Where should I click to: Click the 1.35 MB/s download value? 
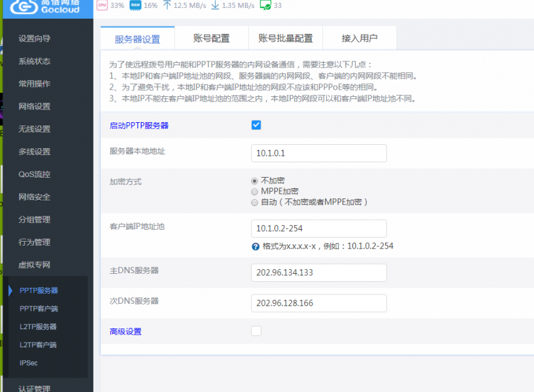point(238,5)
